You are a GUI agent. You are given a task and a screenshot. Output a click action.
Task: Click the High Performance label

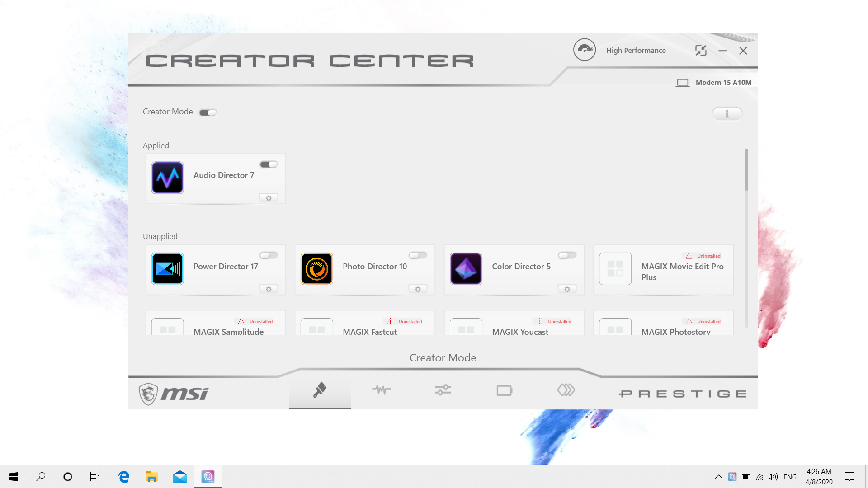tap(636, 51)
